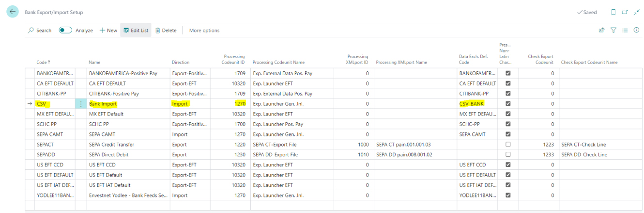The width and height of the screenshot is (644, 213).
Task: Open the bookmark icon at top right
Action: click(x=613, y=12)
